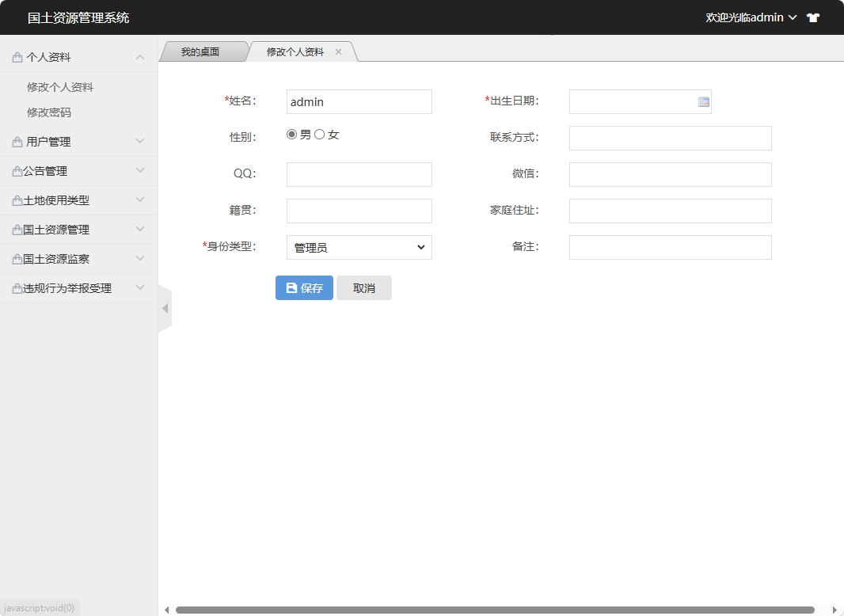Click the skin theme shirt icon
844x616 pixels.
[813, 17]
